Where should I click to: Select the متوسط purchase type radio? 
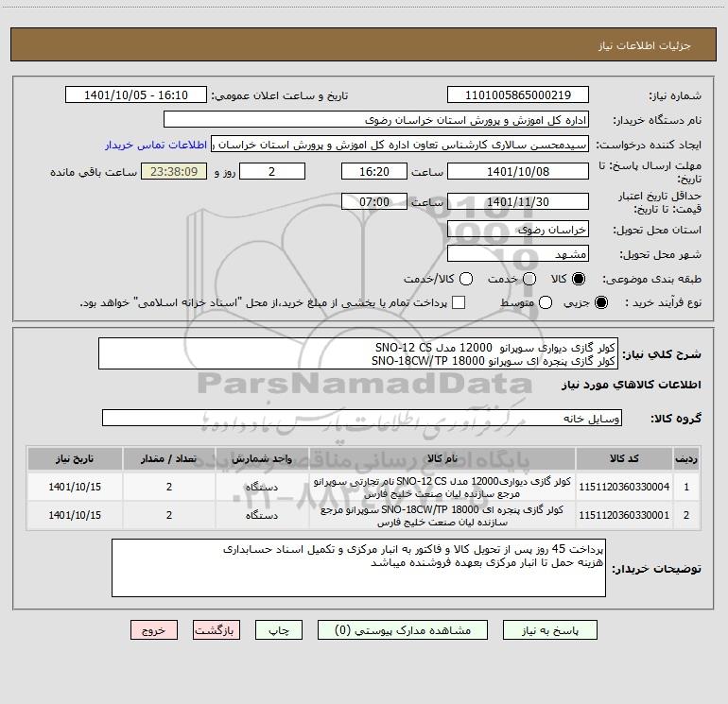pos(546,302)
